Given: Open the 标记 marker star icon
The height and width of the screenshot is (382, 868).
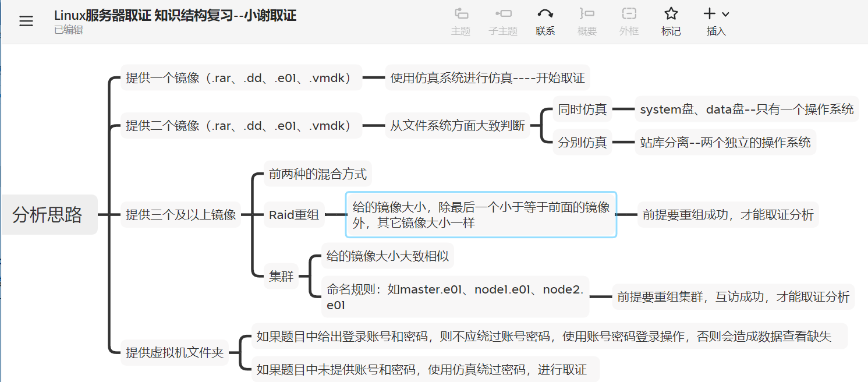Looking at the screenshot, I should pyautogui.click(x=671, y=13).
